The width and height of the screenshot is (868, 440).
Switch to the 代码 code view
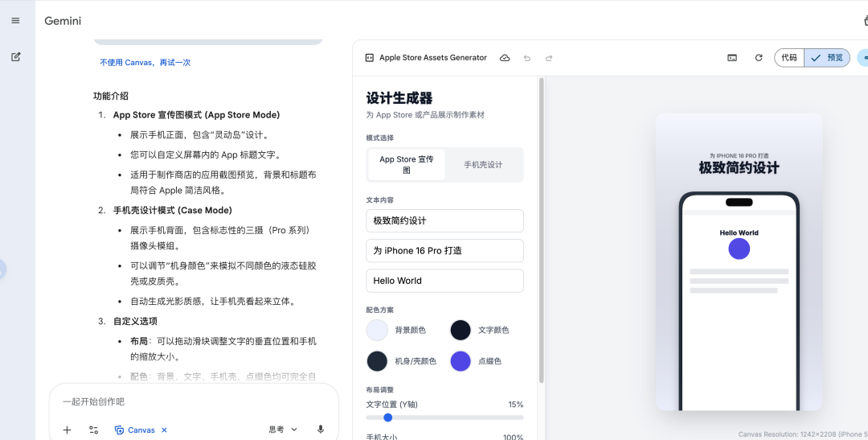click(x=789, y=58)
